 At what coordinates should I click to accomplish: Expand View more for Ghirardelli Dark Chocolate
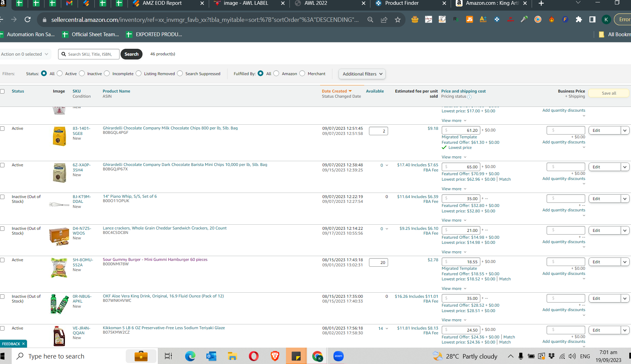tap(454, 189)
